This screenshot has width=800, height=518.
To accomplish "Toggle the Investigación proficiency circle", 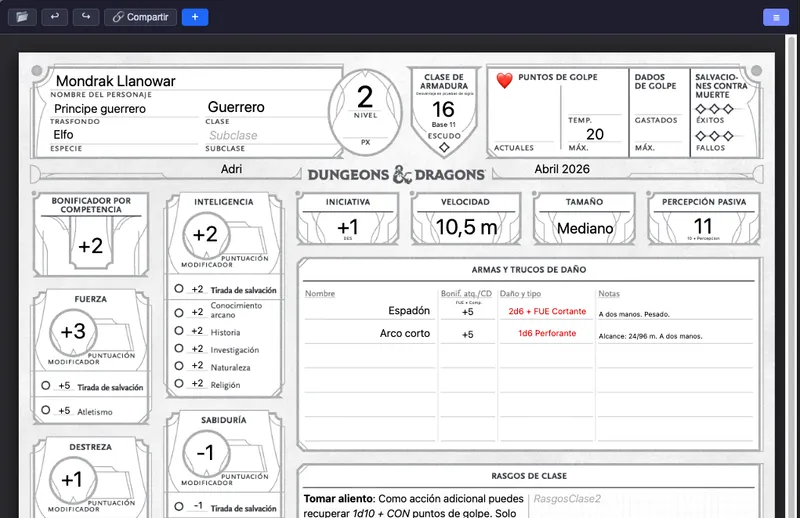I will click(179, 348).
